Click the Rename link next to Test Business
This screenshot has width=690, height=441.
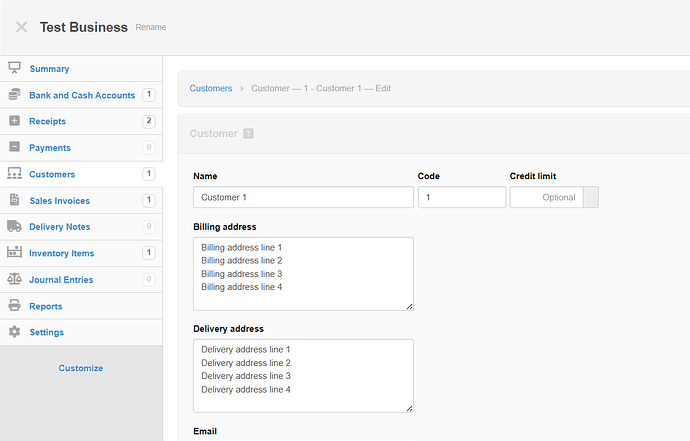151,27
